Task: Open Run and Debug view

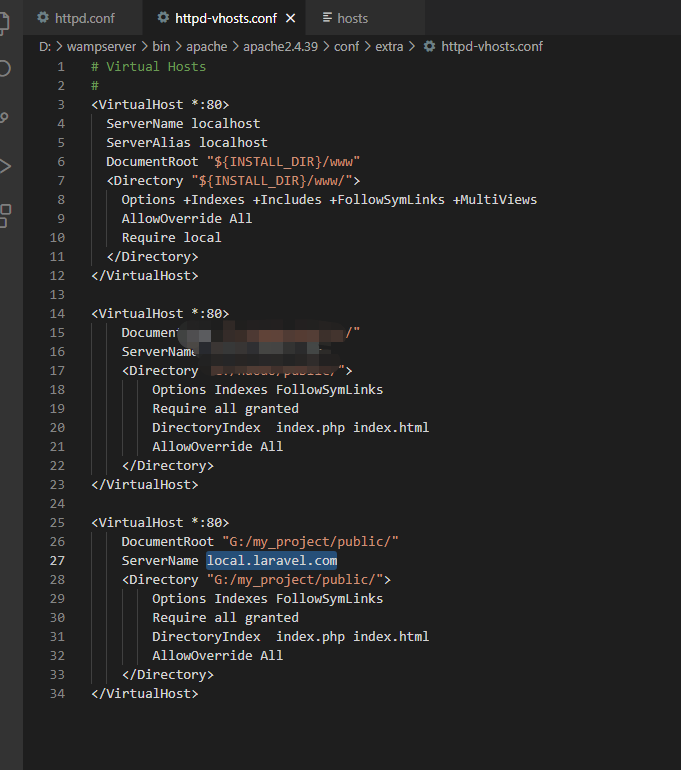Action: [x=5, y=165]
